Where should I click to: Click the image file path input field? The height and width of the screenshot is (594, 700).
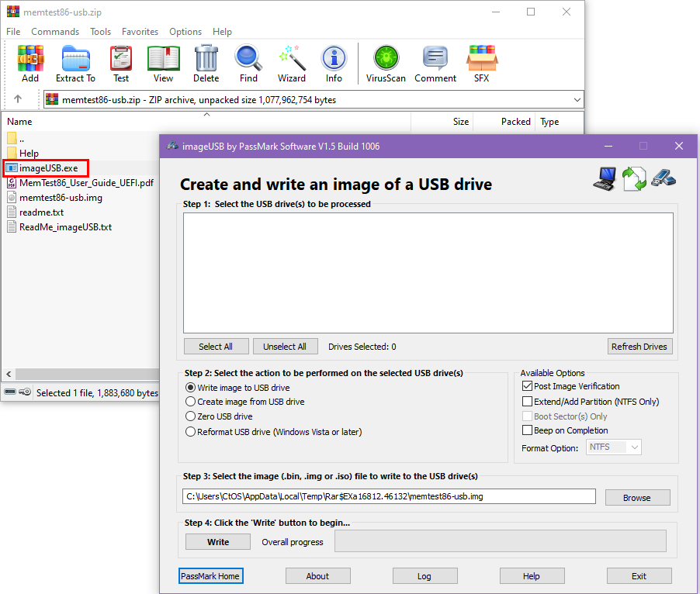[x=389, y=496]
